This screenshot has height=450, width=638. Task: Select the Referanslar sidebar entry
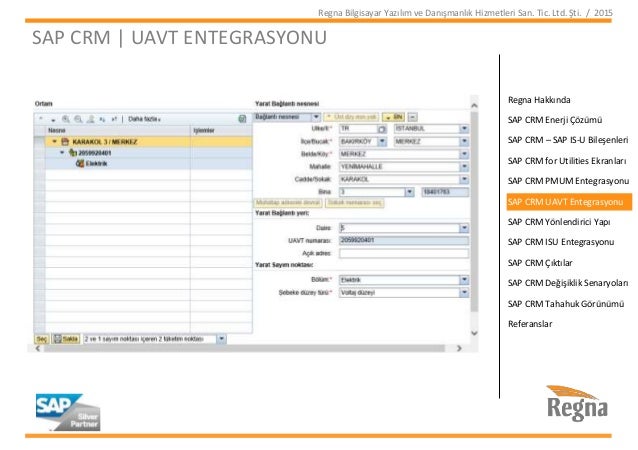(x=530, y=324)
